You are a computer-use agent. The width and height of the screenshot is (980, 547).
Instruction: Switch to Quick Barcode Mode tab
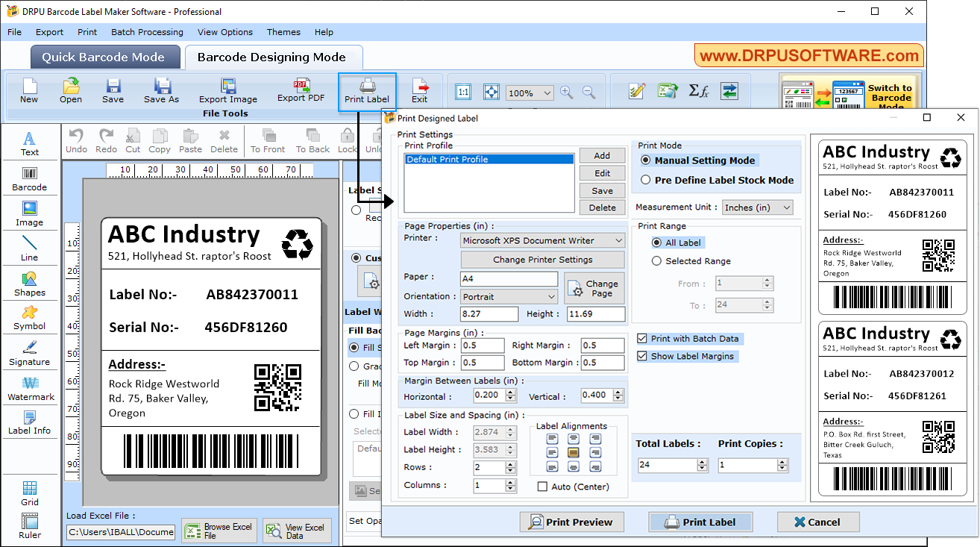click(x=104, y=57)
